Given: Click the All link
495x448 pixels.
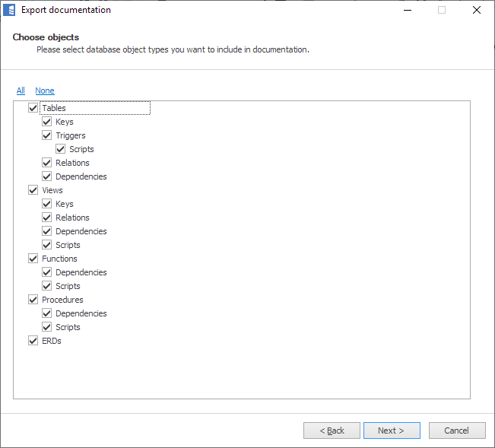Looking at the screenshot, I should (x=21, y=91).
